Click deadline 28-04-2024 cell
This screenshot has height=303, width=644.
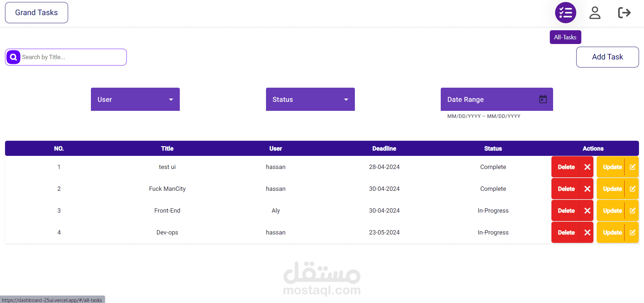tap(384, 167)
